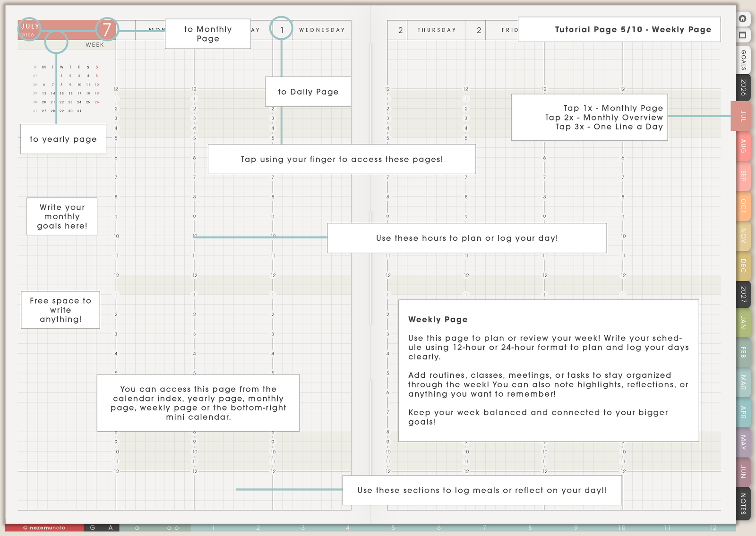This screenshot has width=756, height=536.
Task: Tap number 9 in bottom index bar
Action: pos(576,528)
